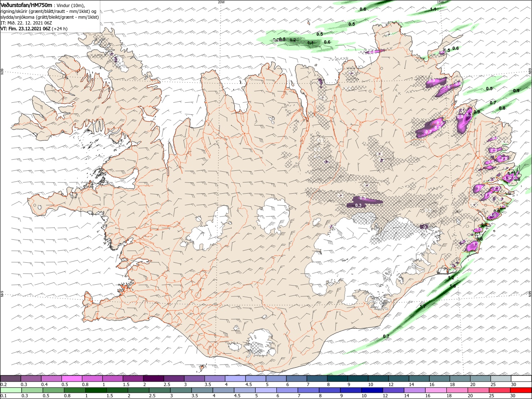Image resolution: width=532 pixels, height=399 pixels.
Task: Select the light green 0.3 swatch in lower legend
Action: pos(32,390)
